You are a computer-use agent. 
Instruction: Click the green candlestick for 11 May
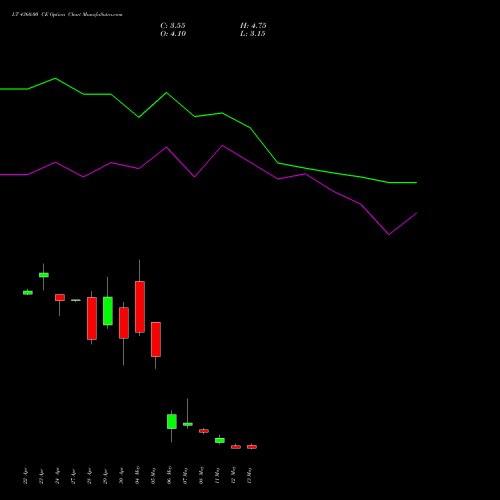[220, 440]
